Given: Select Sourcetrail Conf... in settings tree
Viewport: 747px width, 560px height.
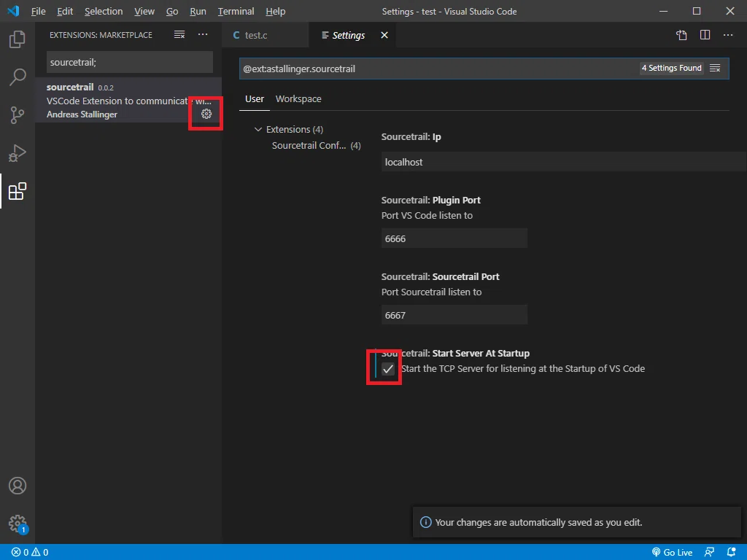Looking at the screenshot, I should click(317, 146).
